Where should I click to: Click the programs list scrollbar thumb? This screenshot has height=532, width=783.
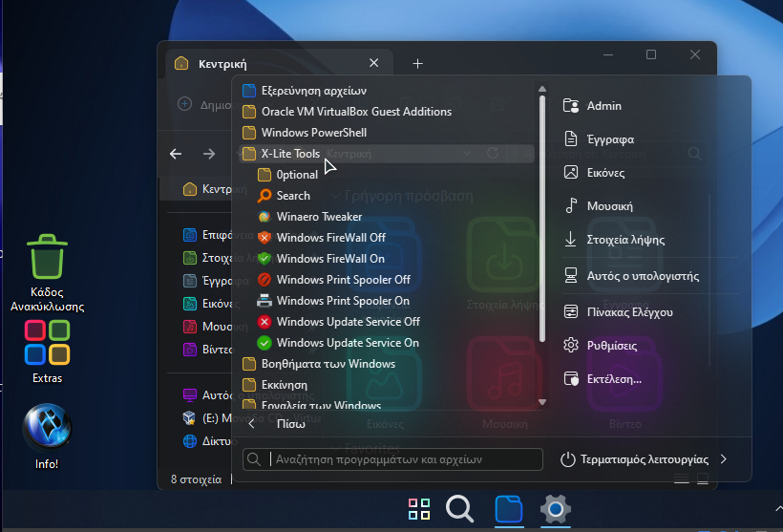542,219
